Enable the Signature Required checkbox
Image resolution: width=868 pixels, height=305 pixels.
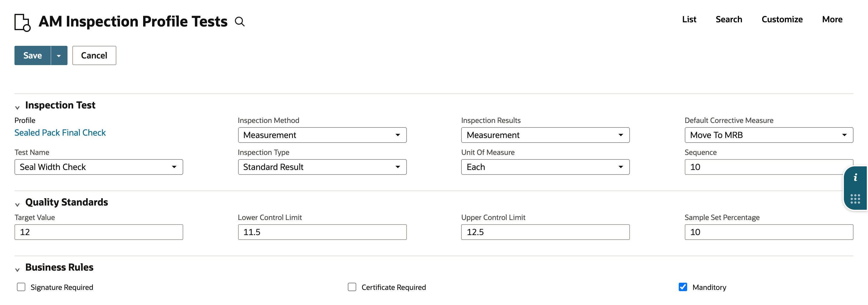click(21, 287)
